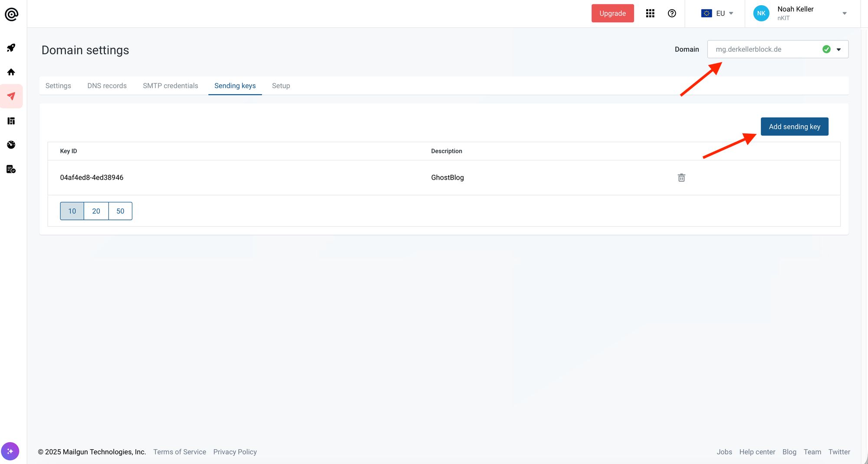The width and height of the screenshot is (868, 464).
Task: Switch to the DNS records tab
Action: coord(107,86)
